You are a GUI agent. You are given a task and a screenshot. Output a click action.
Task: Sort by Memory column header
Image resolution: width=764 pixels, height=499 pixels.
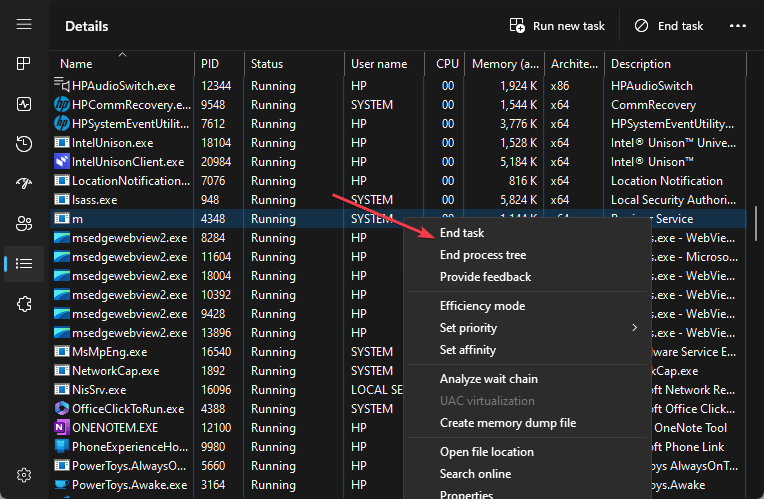point(504,64)
